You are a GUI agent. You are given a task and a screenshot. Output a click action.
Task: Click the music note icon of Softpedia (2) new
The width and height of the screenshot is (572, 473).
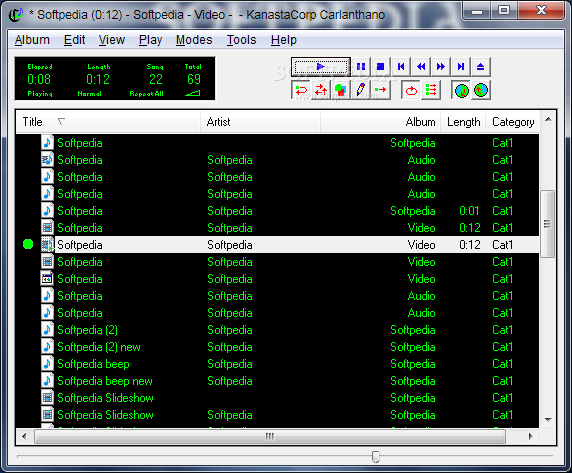tap(47, 347)
